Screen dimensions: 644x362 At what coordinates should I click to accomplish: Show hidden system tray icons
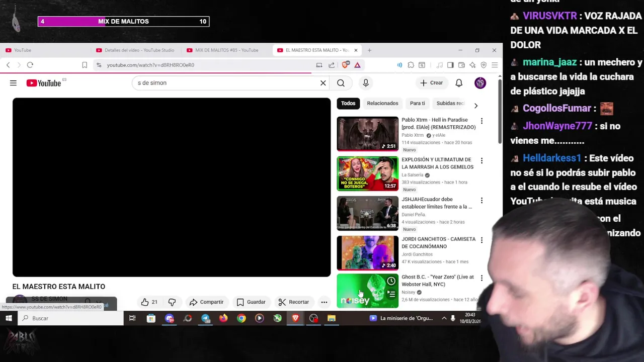point(444,318)
